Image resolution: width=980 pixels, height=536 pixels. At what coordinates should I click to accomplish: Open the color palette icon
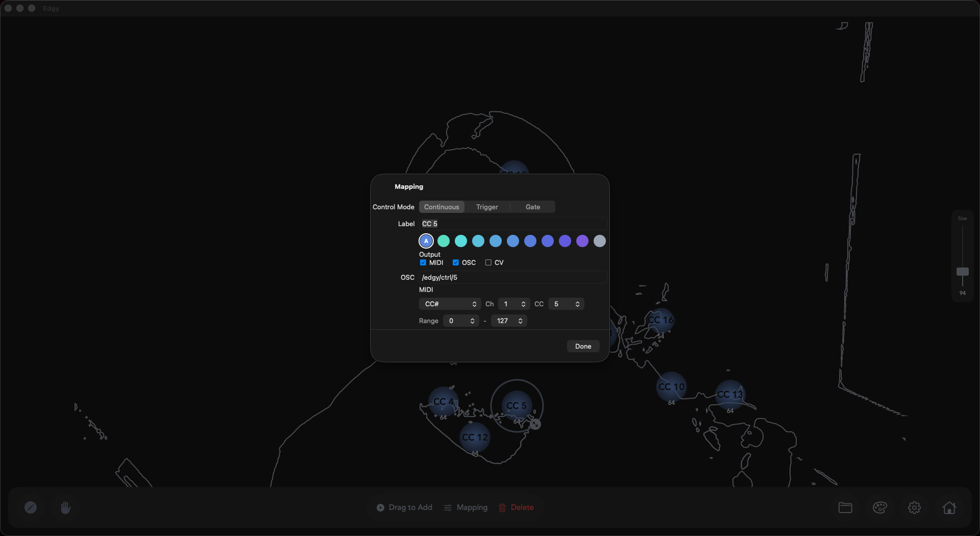tap(880, 507)
